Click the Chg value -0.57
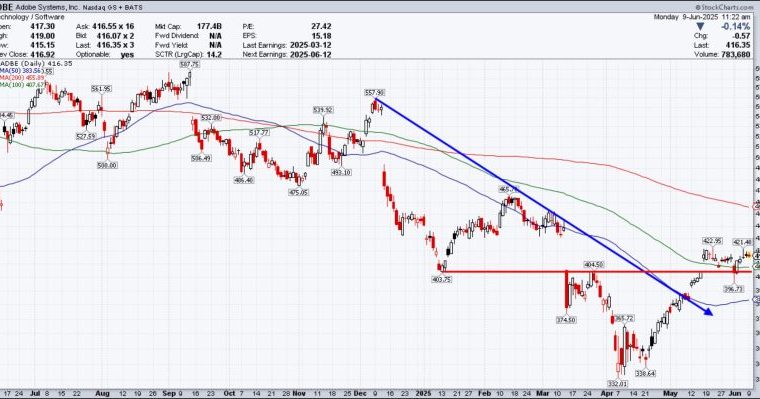This screenshot has width=760, height=399. pyautogui.click(x=741, y=36)
